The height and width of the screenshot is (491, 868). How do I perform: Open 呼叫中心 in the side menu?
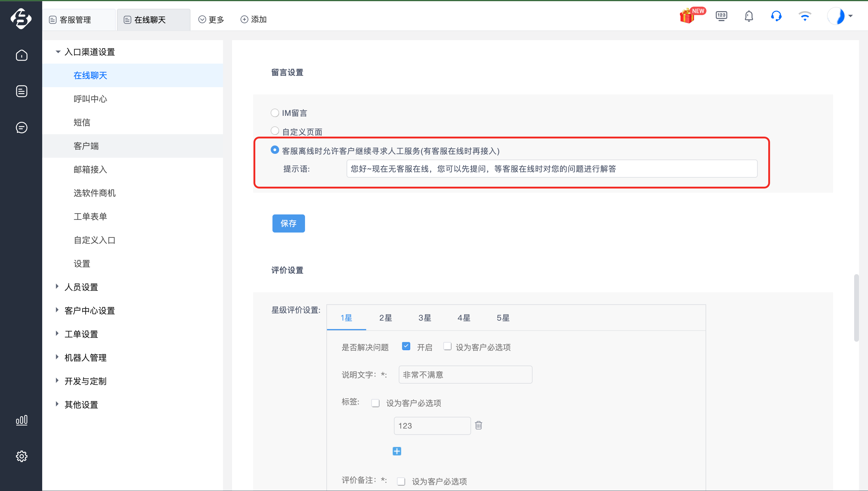(x=133, y=99)
